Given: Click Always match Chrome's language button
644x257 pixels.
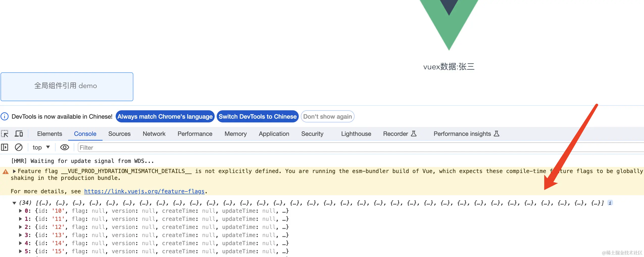Looking at the screenshot, I should pyautogui.click(x=165, y=116).
